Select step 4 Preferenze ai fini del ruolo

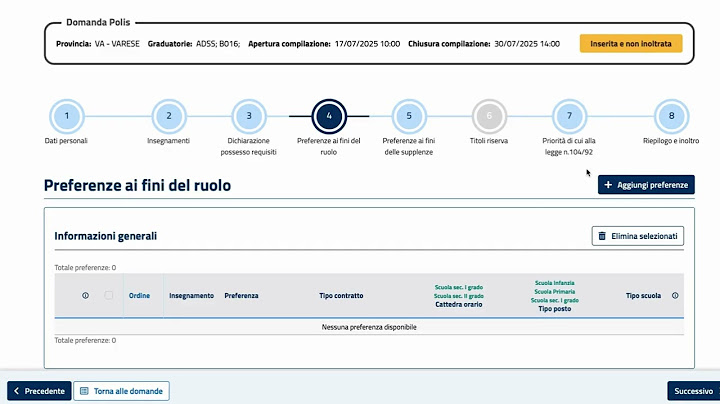tap(329, 116)
